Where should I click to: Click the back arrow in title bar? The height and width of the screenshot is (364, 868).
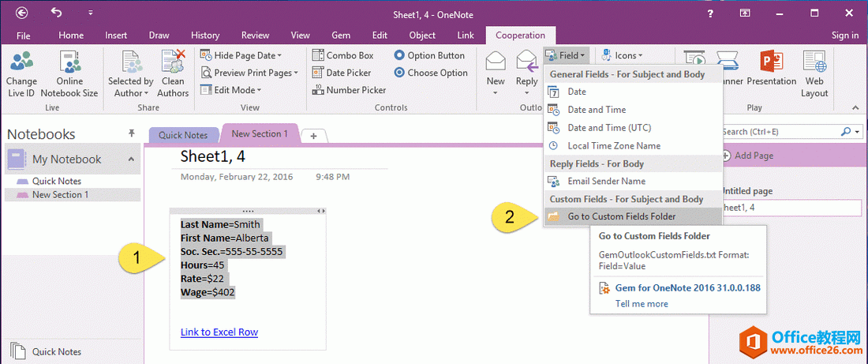point(22,12)
